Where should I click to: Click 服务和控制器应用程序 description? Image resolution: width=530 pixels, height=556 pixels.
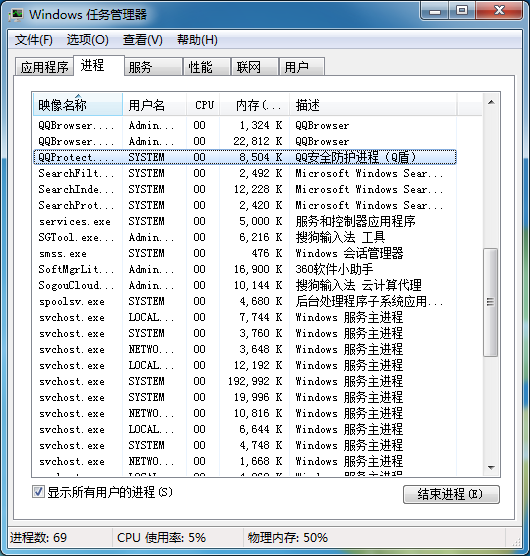(x=355, y=221)
